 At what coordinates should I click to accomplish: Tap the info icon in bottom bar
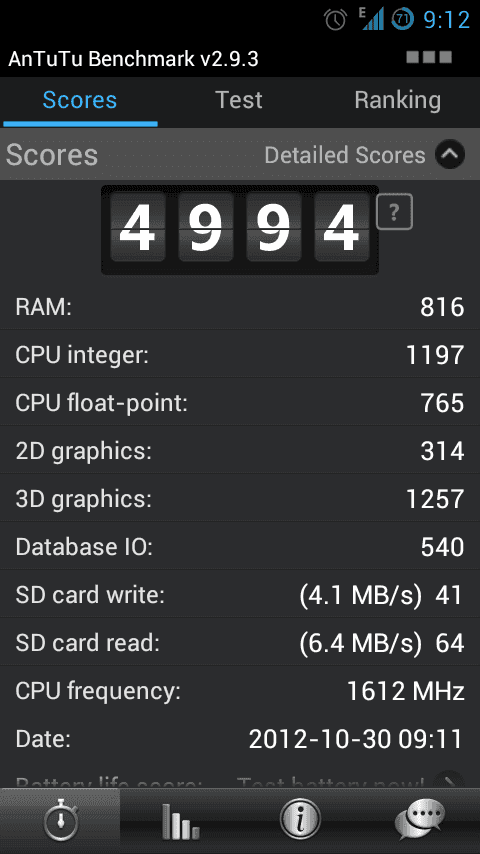click(300, 820)
